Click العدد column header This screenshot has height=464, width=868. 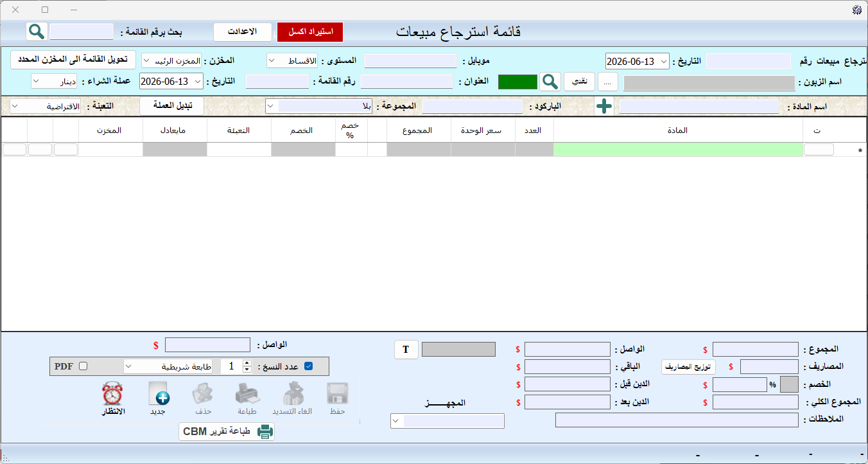534,130
